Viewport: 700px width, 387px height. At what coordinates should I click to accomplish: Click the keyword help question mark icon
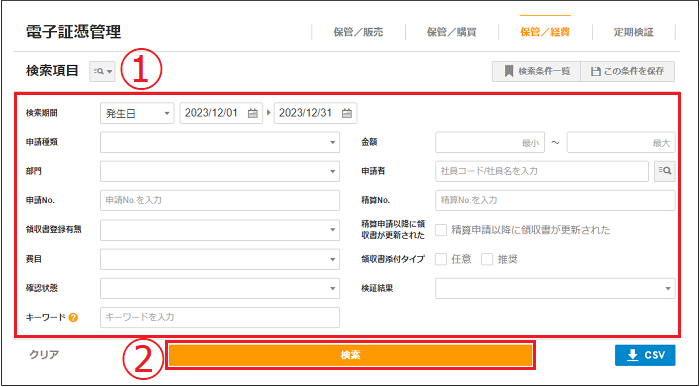click(x=74, y=318)
